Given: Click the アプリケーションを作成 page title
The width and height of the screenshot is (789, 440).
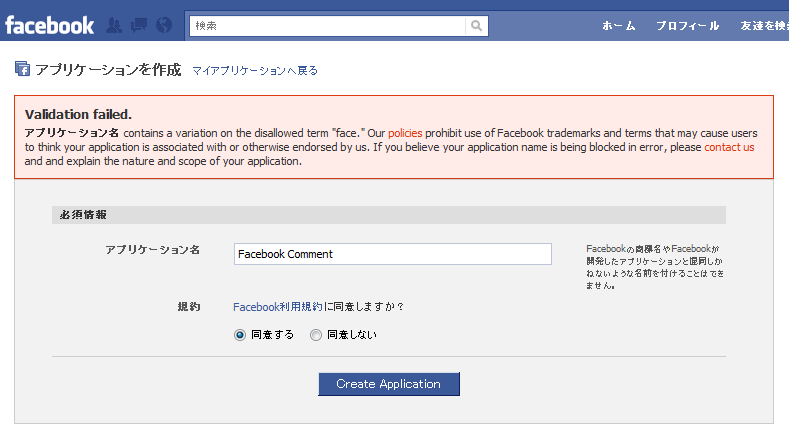Looking at the screenshot, I should 108,69.
